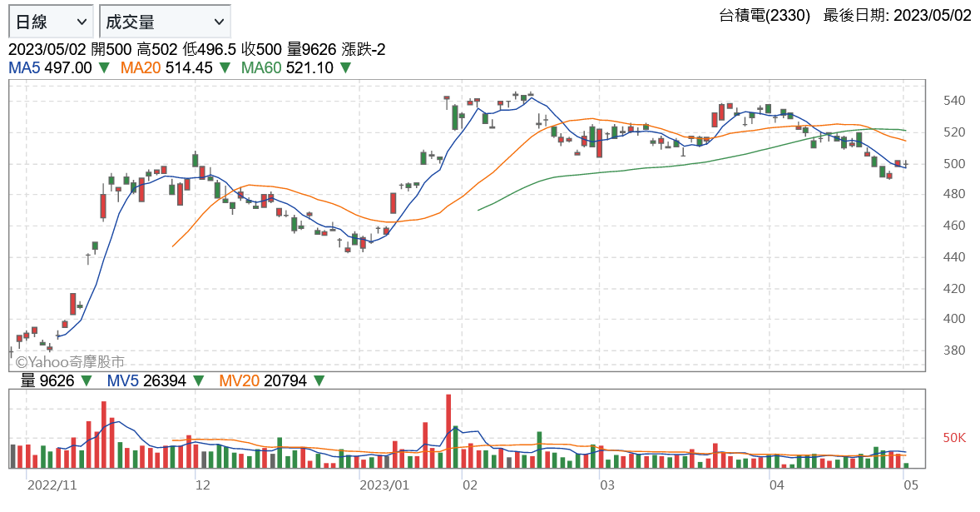Image resolution: width=980 pixels, height=512 pixels.
Task: Click the 2023/01 date axis label
Action: tap(384, 485)
